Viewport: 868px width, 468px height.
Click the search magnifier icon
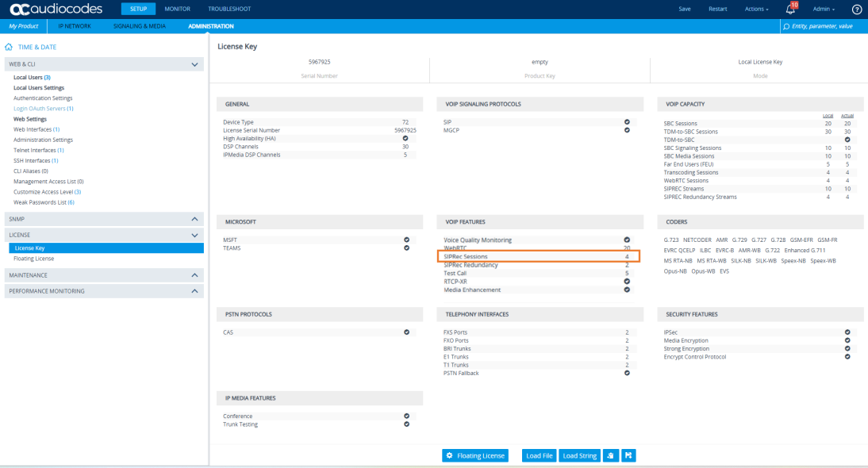(x=785, y=26)
